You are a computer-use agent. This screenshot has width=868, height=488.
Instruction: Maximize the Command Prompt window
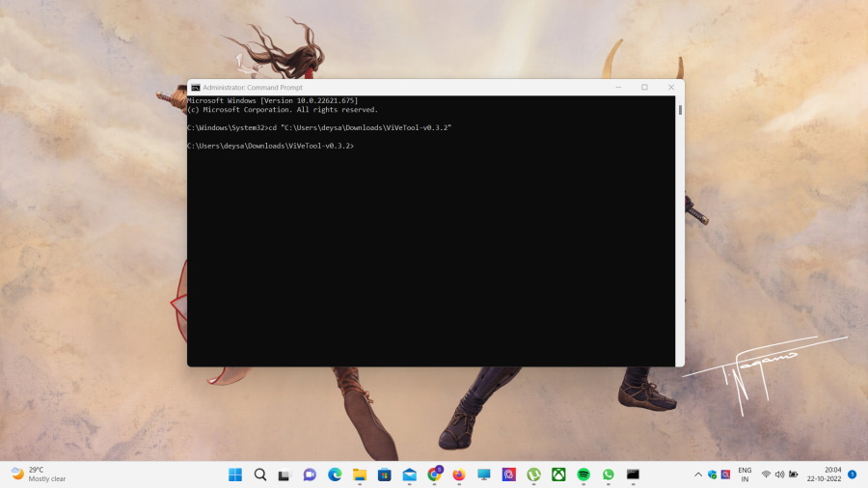click(x=644, y=88)
